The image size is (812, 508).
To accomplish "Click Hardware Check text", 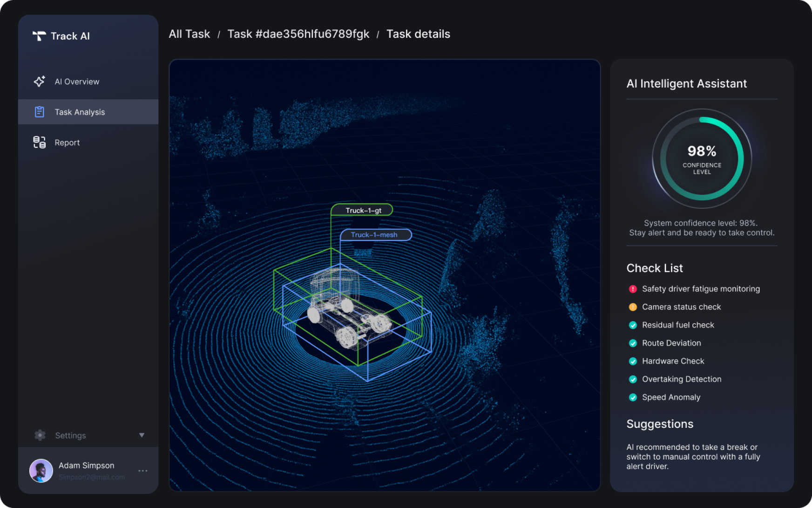I will click(673, 361).
